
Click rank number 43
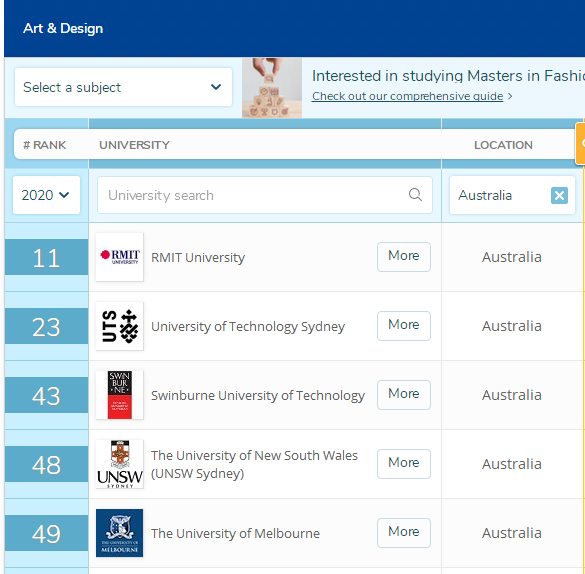46,395
